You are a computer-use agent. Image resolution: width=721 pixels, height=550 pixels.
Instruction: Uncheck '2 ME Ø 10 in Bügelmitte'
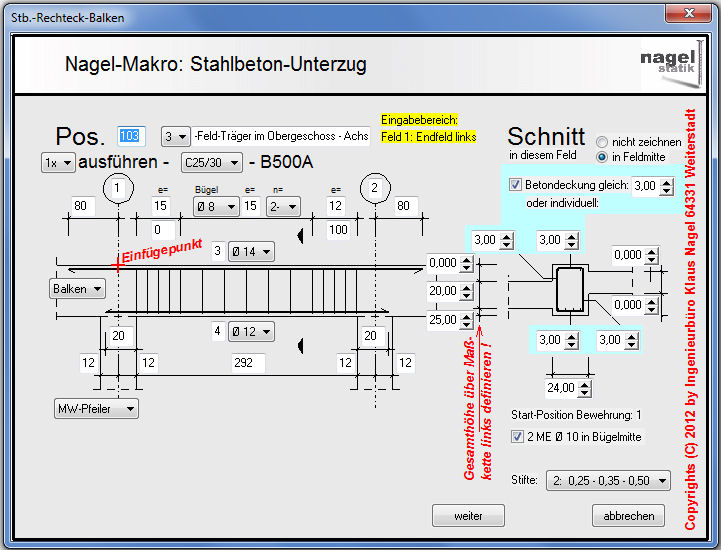517,437
